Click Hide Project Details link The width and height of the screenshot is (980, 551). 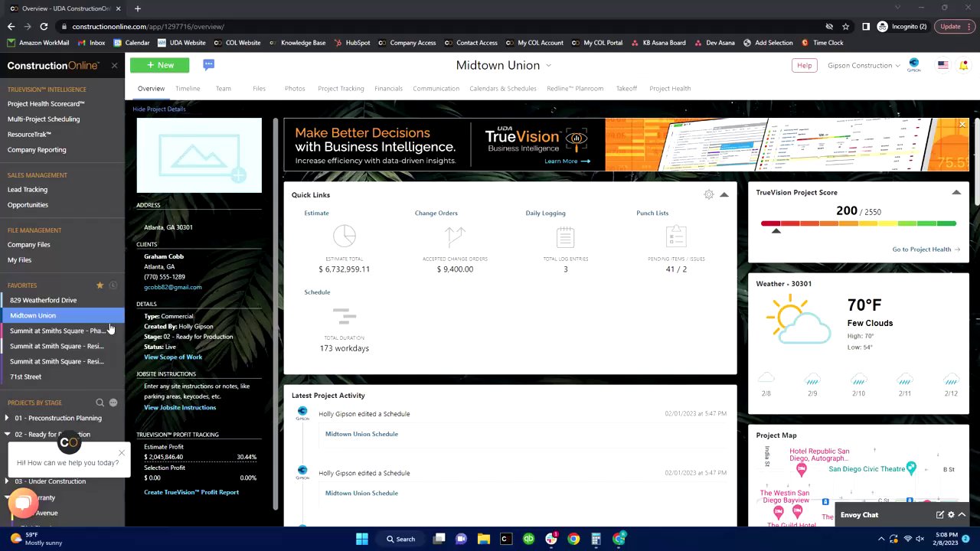[159, 109]
